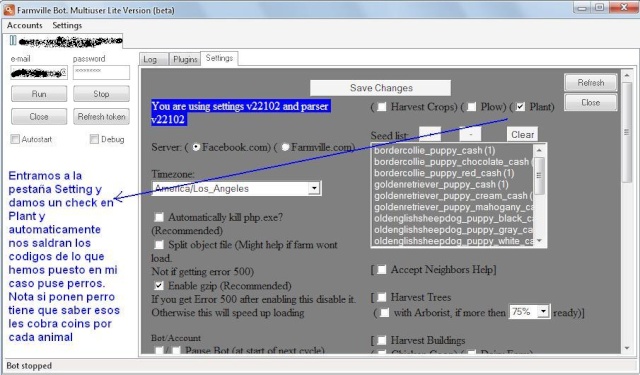640x375 pixels.
Task: Click first blank button beside Seed list
Action: pyautogui.click(x=430, y=135)
